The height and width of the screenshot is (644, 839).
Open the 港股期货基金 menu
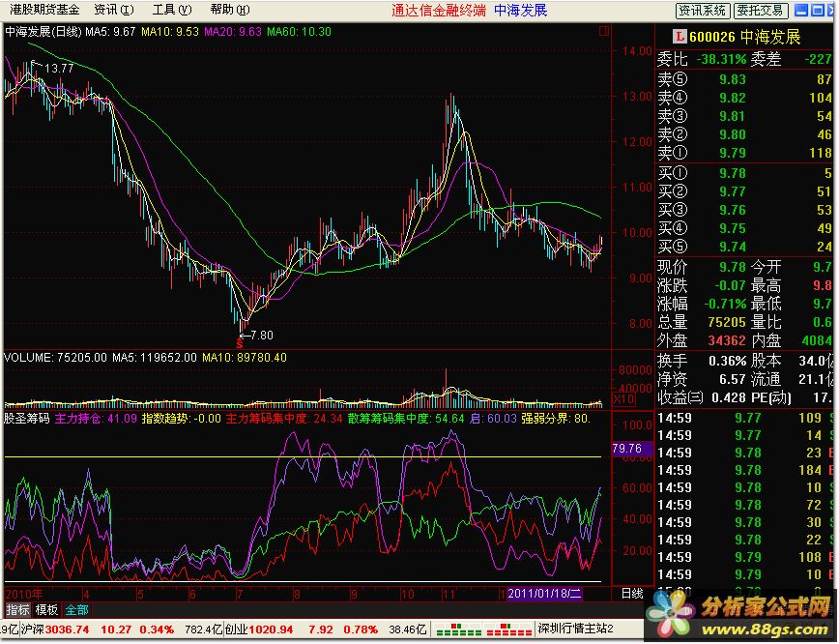tap(43, 9)
